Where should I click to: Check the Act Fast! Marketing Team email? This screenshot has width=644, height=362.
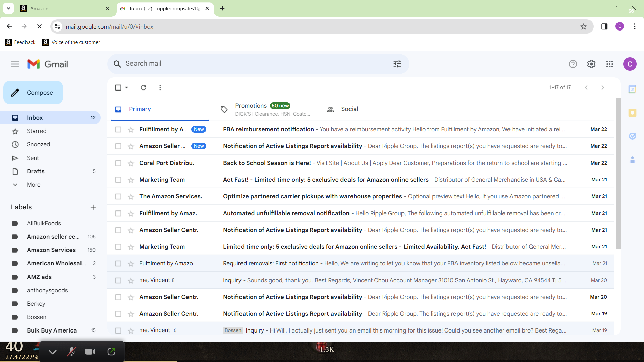[x=118, y=180]
